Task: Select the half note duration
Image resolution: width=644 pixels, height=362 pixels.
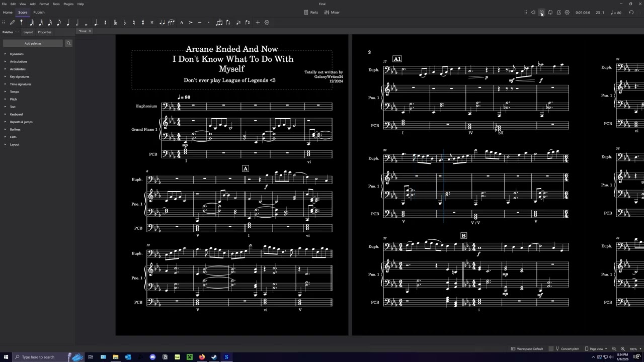Action: (77, 22)
